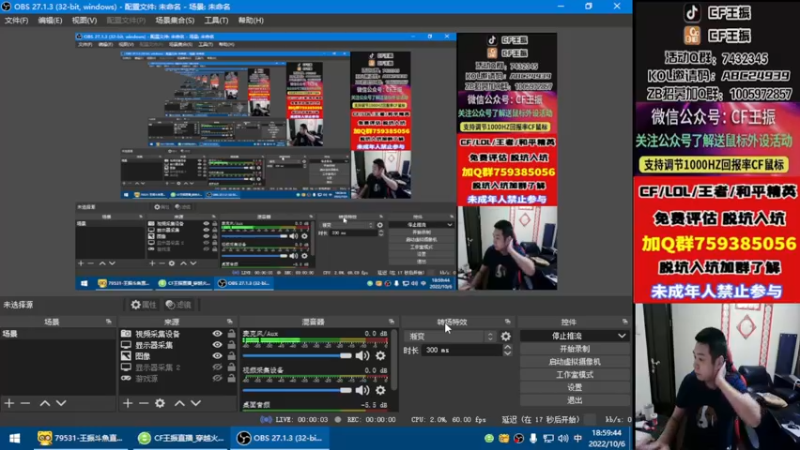The width and height of the screenshot is (800, 450).
Task: Toggle lock on 游戏源 source
Action: (x=232, y=379)
